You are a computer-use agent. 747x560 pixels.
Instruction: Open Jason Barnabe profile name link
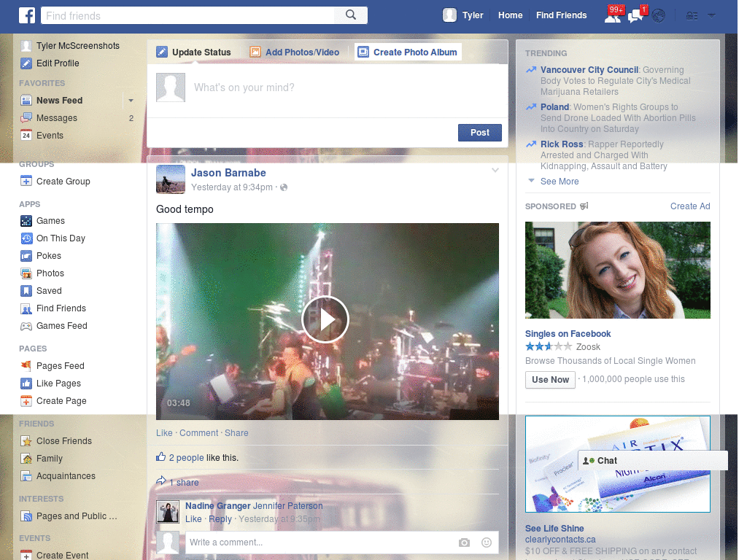[x=228, y=173]
